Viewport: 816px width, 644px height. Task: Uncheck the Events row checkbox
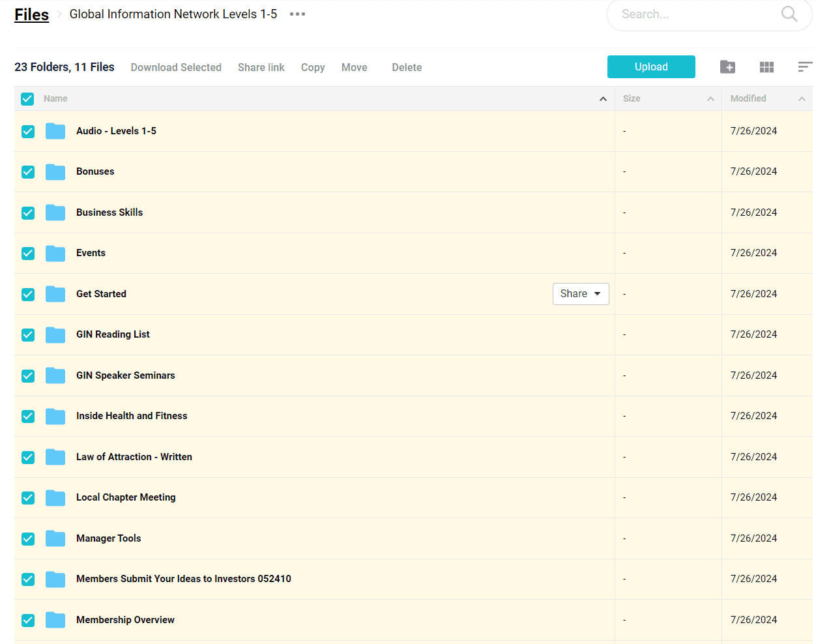(x=28, y=254)
